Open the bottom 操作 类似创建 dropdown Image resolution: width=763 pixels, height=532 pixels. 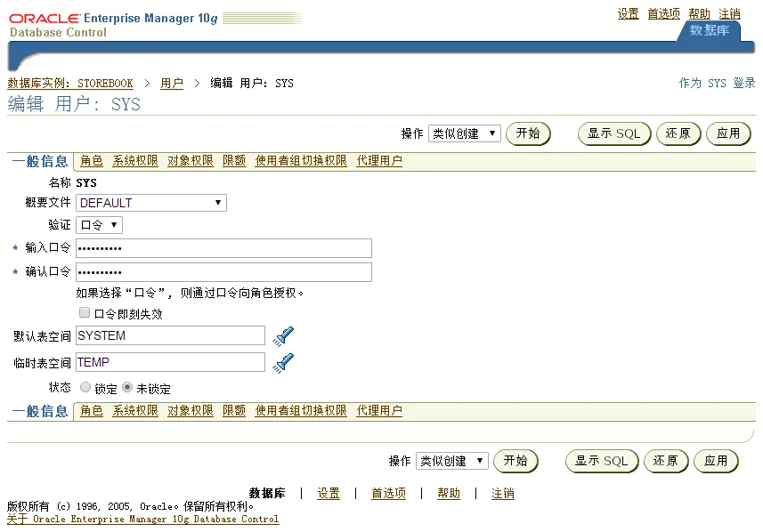tap(451, 461)
